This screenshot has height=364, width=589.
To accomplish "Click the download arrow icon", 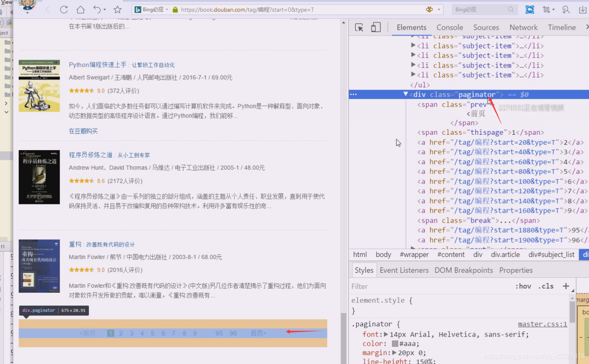I will tap(582, 9).
